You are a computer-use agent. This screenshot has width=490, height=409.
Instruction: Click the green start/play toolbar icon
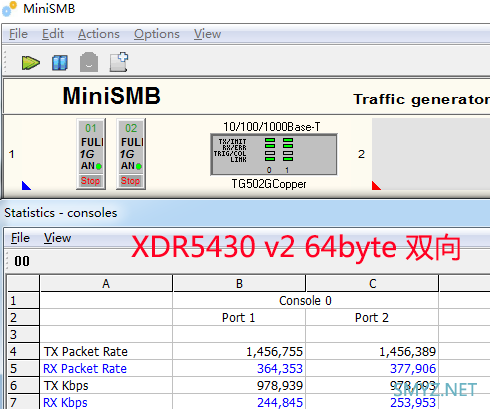pos(31,63)
